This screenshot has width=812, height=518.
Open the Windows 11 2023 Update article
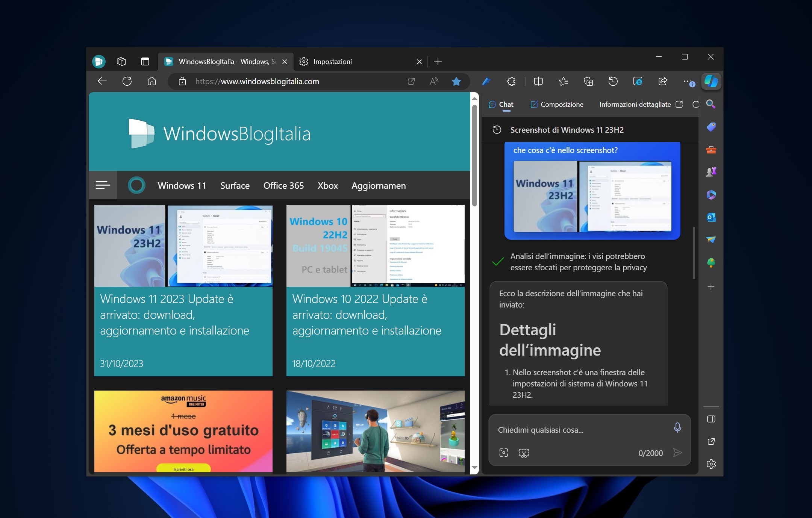pos(183,291)
